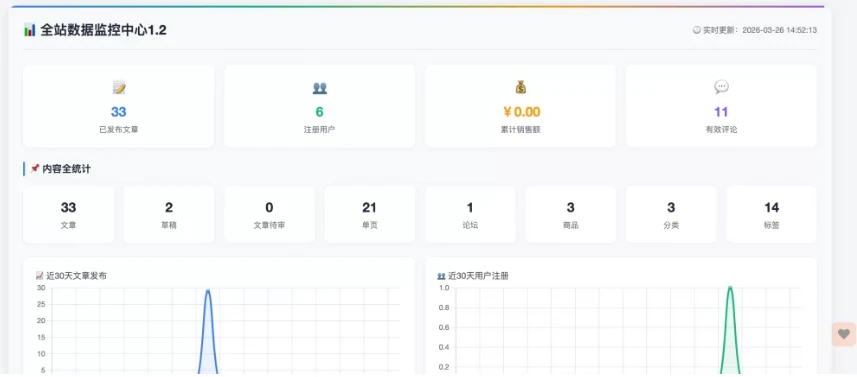Click the green number 6 above 注册用户

point(319,112)
